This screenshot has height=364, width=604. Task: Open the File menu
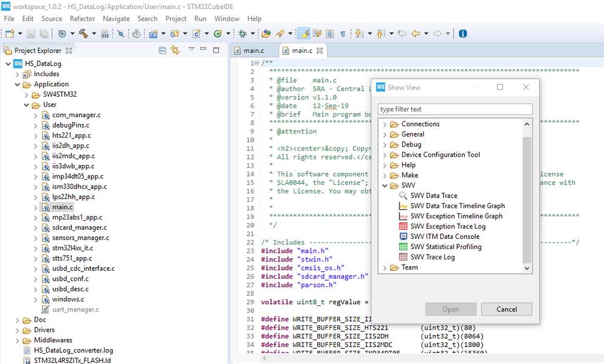pos(9,19)
